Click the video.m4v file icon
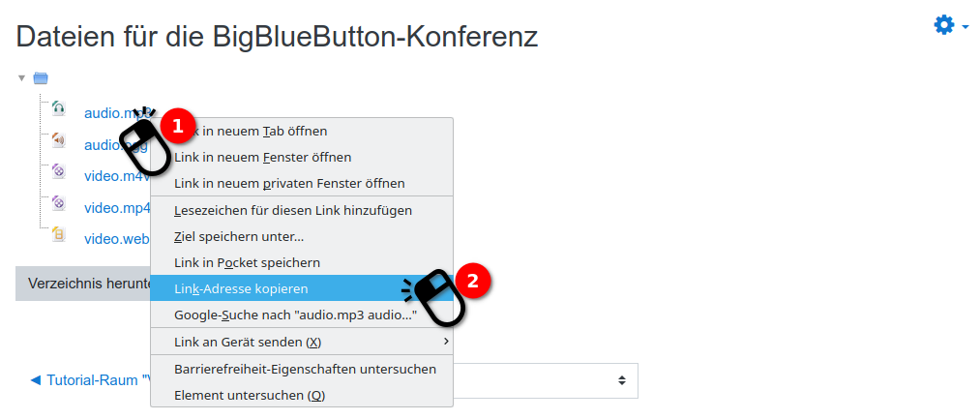This screenshot has width=980, height=420. 59,171
